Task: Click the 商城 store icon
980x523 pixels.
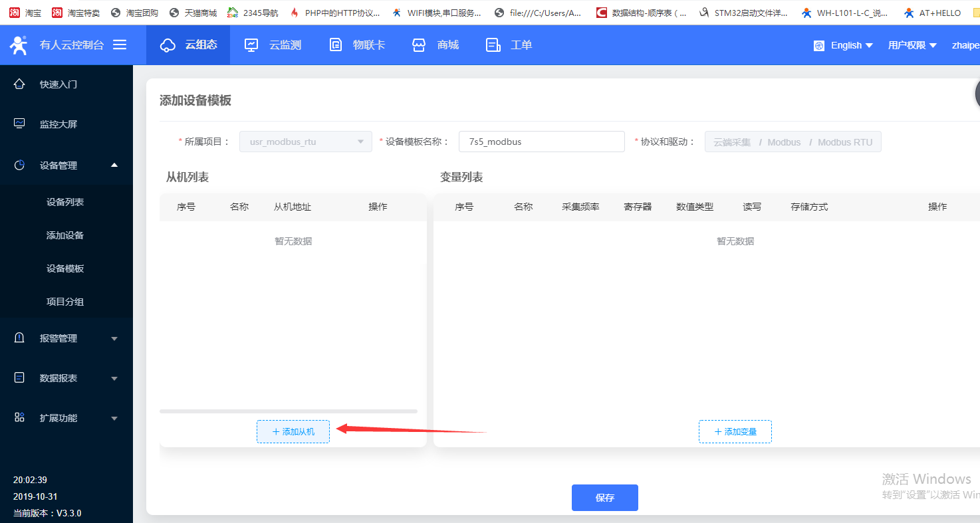Action: point(418,45)
